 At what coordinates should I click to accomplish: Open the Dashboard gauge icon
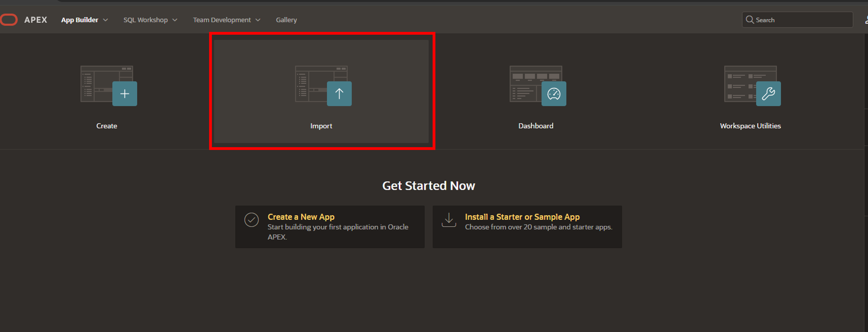tap(554, 94)
